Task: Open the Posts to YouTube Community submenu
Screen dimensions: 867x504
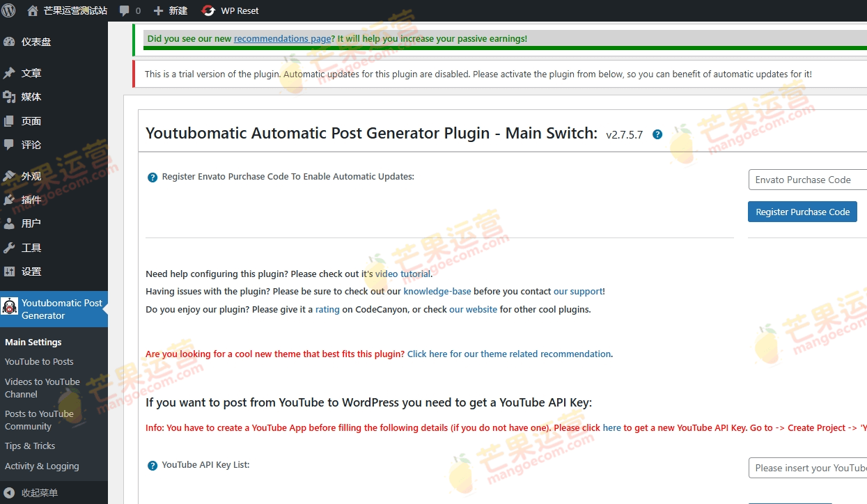Action: pos(39,420)
